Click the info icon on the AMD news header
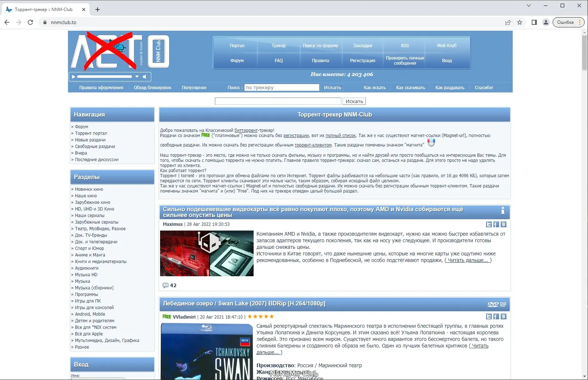This screenshot has height=380, width=588. [503, 210]
